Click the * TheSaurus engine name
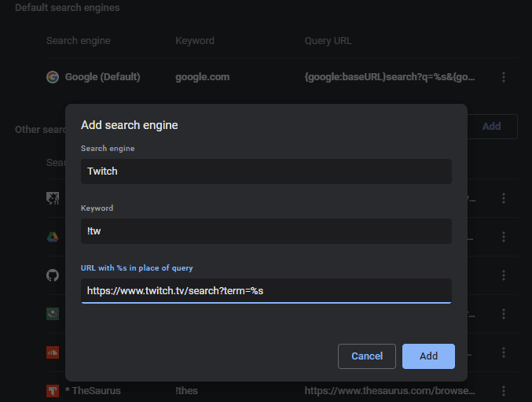532x402 pixels. click(93, 391)
